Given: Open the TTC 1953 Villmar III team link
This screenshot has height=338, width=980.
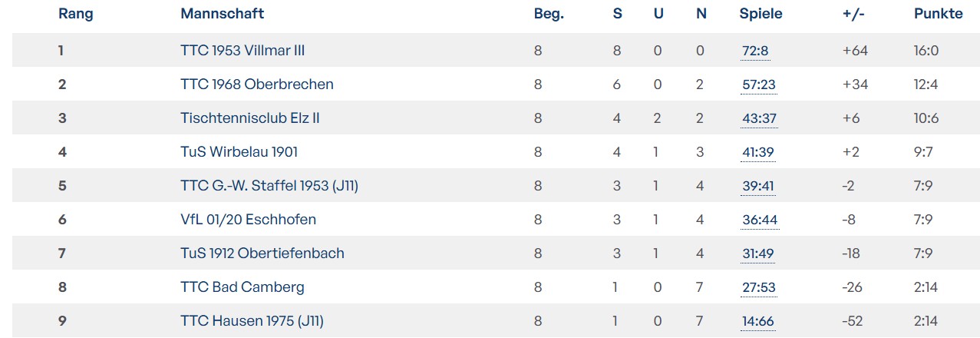Looking at the screenshot, I should (243, 51).
